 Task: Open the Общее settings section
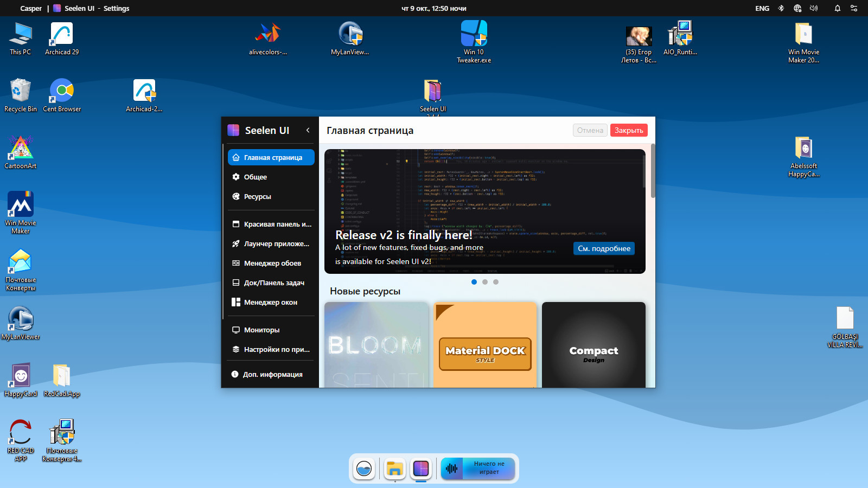click(x=271, y=177)
